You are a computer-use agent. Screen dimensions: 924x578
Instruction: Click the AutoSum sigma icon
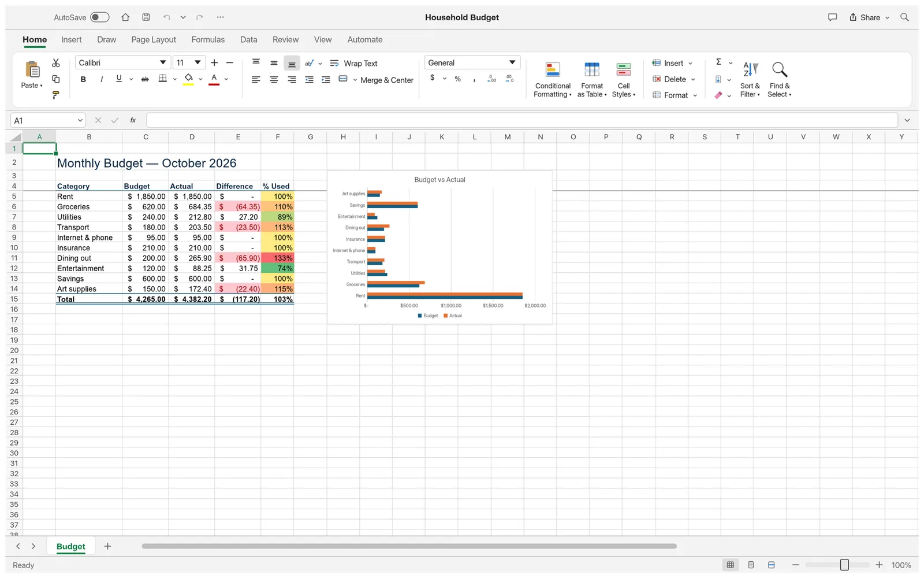point(718,62)
